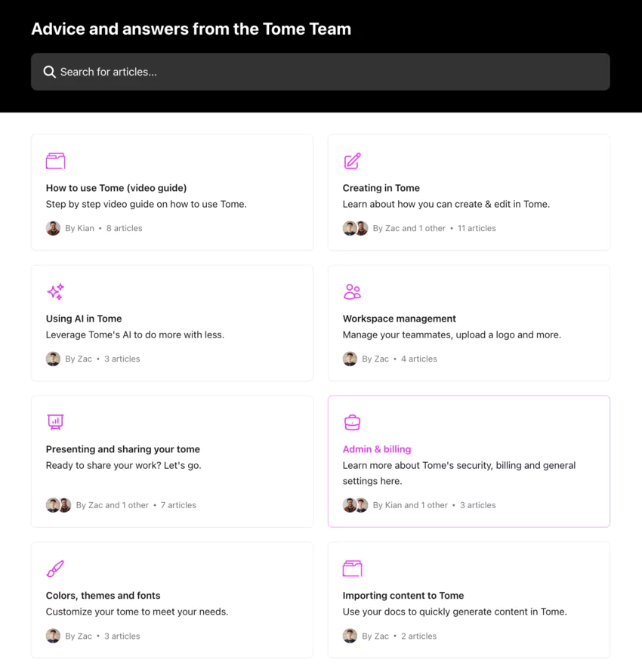The width and height of the screenshot is (642, 672).
Task: Click the presentation board icon for Presenting and sharing
Action: (x=55, y=421)
